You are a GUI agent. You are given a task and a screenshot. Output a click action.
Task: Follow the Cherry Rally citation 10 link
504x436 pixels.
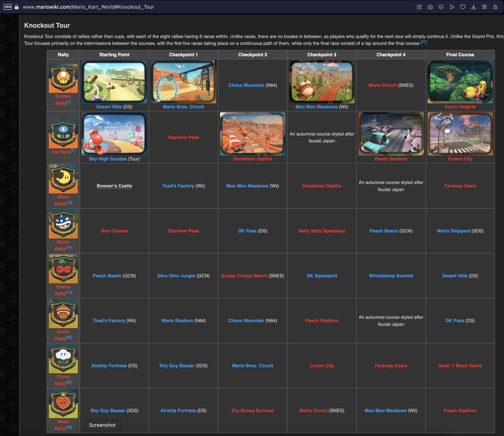pos(69,292)
